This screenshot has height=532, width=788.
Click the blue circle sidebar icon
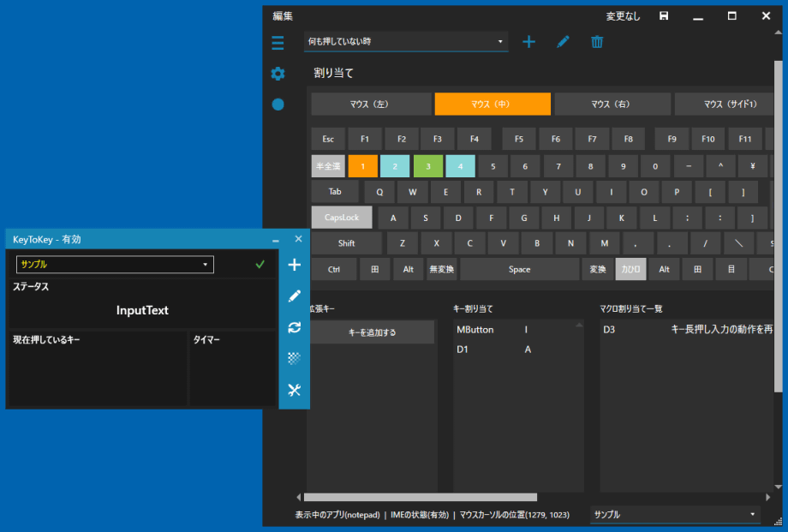[x=278, y=105]
